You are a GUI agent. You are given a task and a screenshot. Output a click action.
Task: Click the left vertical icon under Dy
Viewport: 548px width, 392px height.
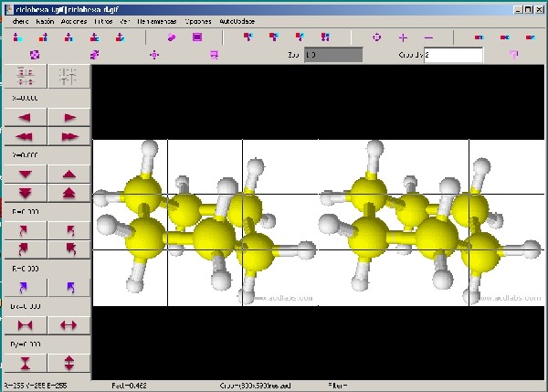click(25, 363)
